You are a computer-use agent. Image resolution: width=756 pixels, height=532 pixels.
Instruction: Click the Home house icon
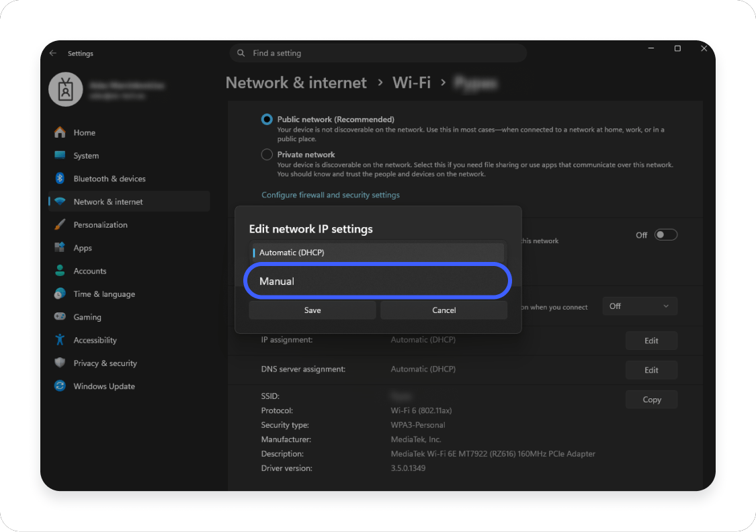(x=60, y=132)
